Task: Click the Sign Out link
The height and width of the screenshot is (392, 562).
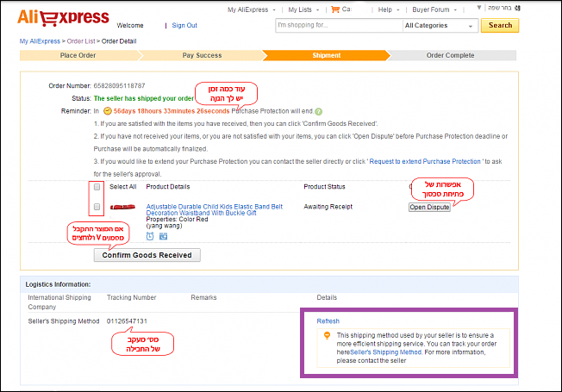Action: [184, 26]
